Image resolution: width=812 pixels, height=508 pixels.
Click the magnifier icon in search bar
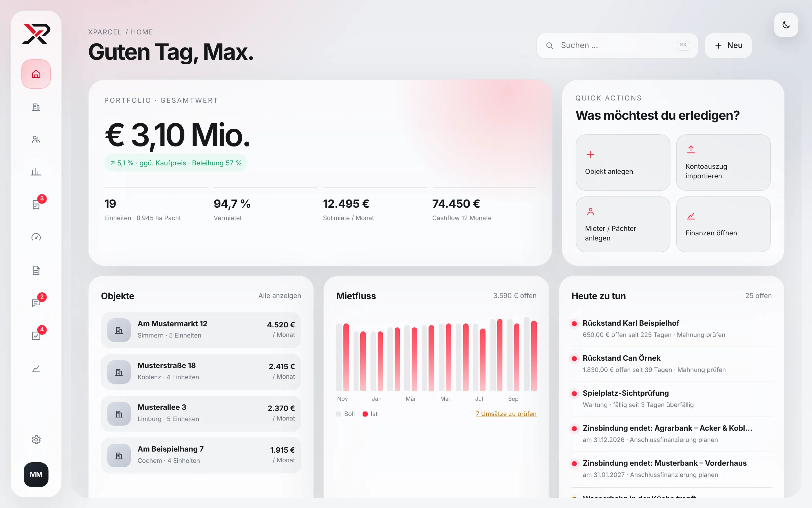click(x=549, y=45)
